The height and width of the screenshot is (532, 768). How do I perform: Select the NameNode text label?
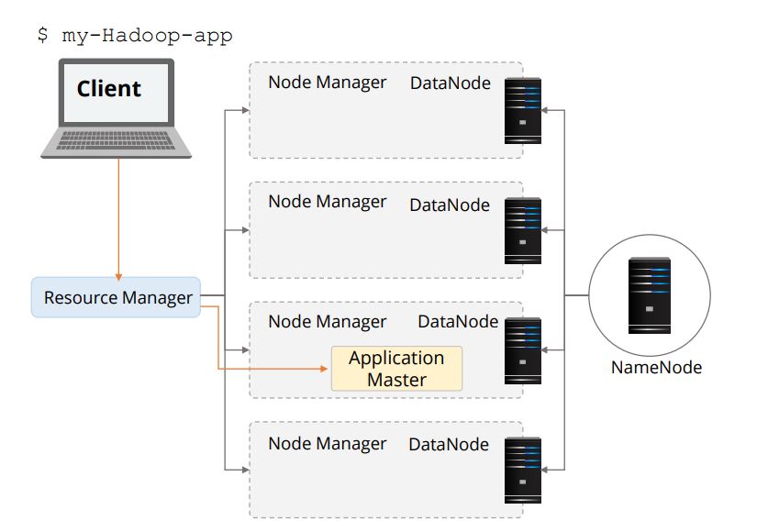point(656,368)
